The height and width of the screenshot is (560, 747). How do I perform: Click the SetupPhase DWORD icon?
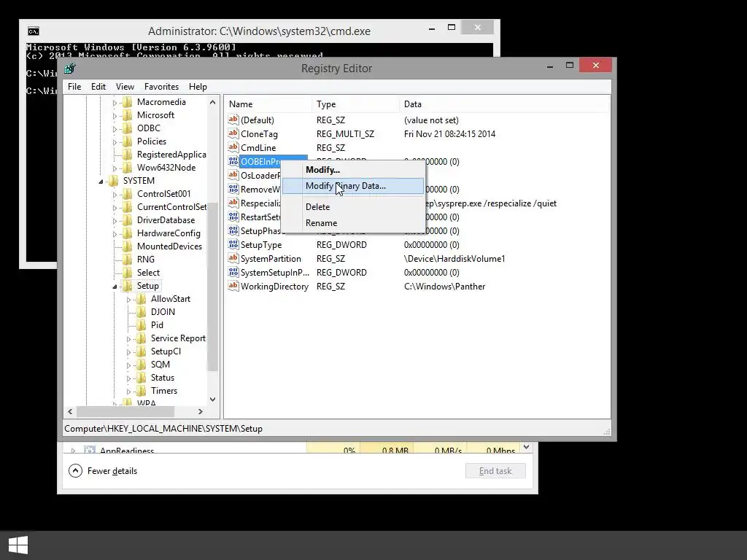[233, 230]
